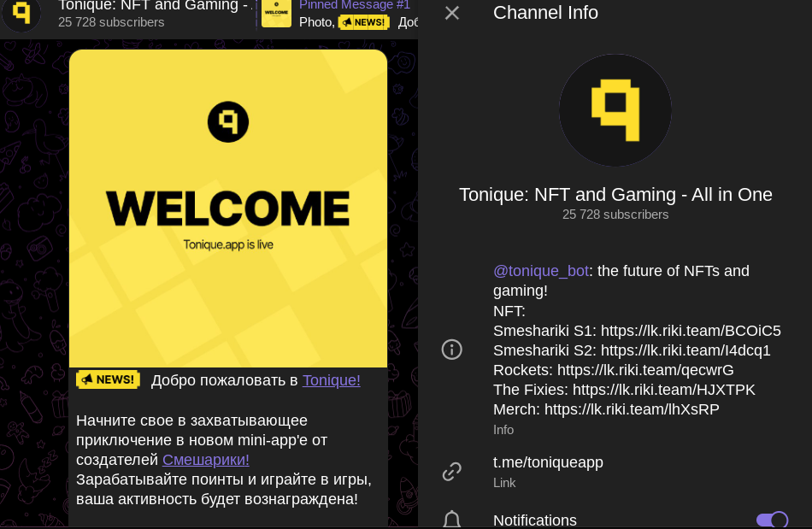
Task: Click the subscriber count in chat header
Action: (111, 22)
